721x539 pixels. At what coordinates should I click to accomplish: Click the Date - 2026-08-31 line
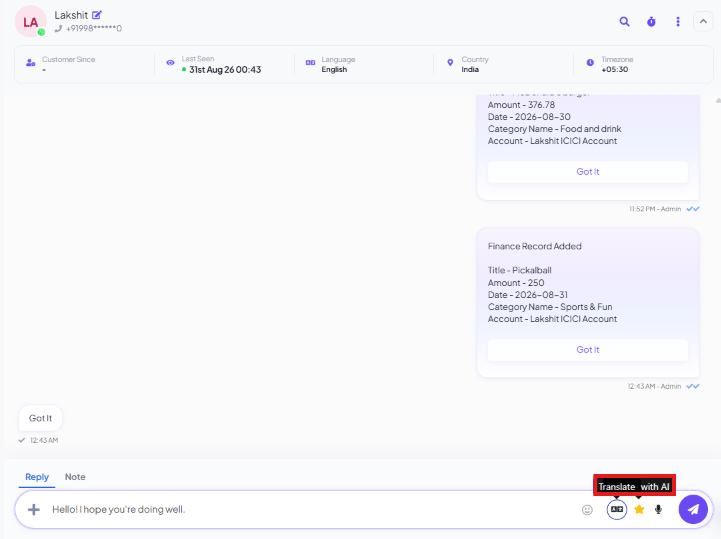click(x=528, y=295)
